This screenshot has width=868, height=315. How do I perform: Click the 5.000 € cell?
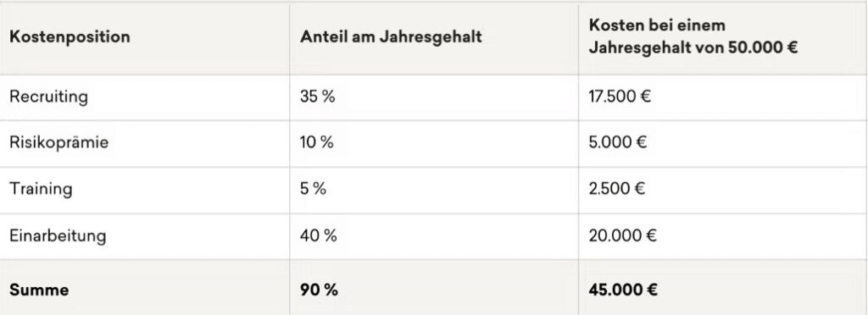coord(618,142)
